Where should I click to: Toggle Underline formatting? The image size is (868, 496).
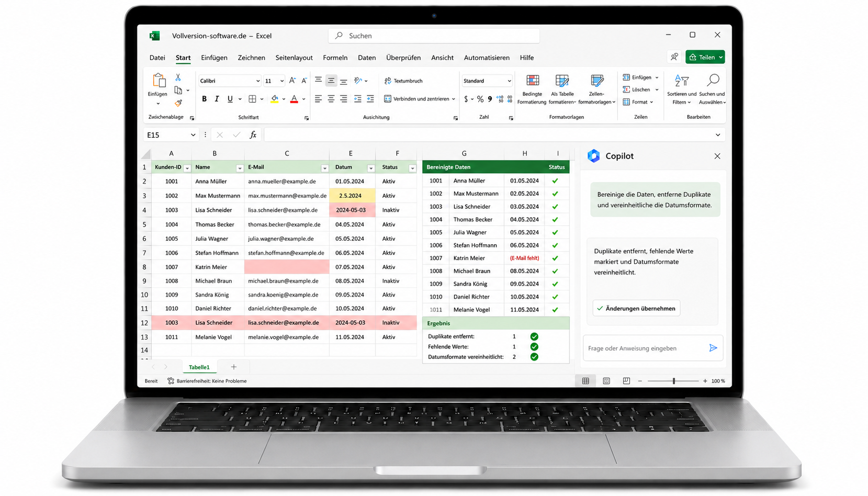[x=230, y=99]
